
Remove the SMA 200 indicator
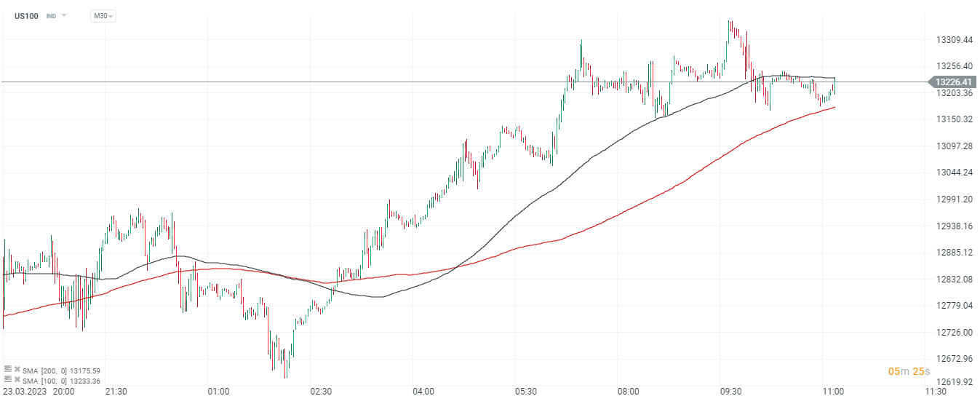click(17, 369)
